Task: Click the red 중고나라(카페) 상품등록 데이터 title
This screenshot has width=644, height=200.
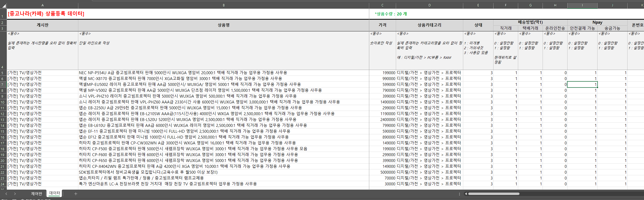Action: 46,14
